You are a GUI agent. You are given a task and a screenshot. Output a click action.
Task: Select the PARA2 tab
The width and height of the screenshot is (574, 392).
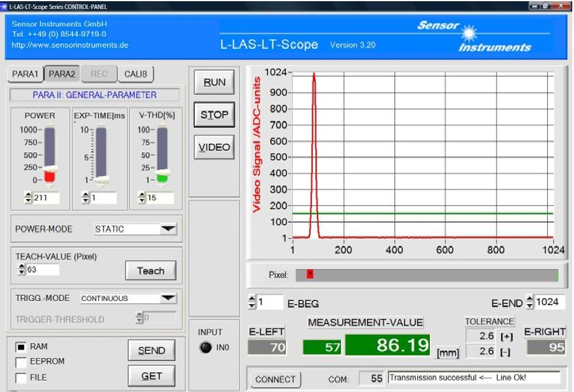[x=62, y=74]
